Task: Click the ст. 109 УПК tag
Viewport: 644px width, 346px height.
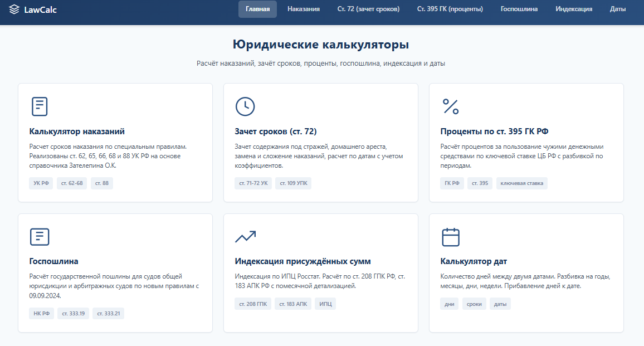Action: [x=294, y=183]
